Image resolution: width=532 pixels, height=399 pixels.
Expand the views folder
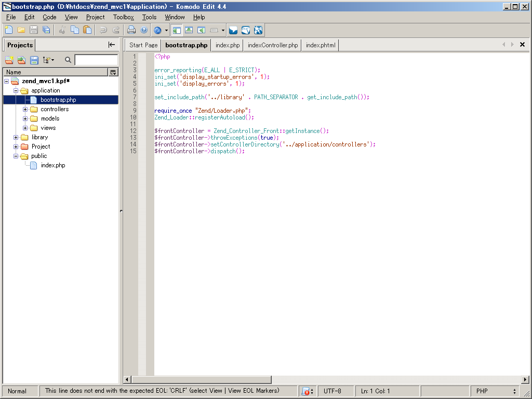coord(25,128)
